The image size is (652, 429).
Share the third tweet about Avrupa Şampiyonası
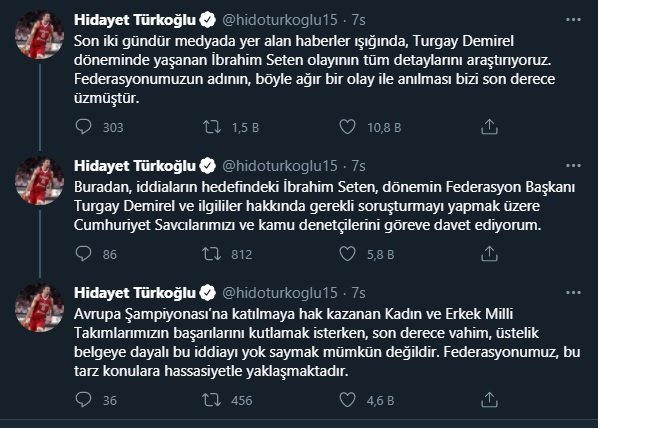point(489,399)
